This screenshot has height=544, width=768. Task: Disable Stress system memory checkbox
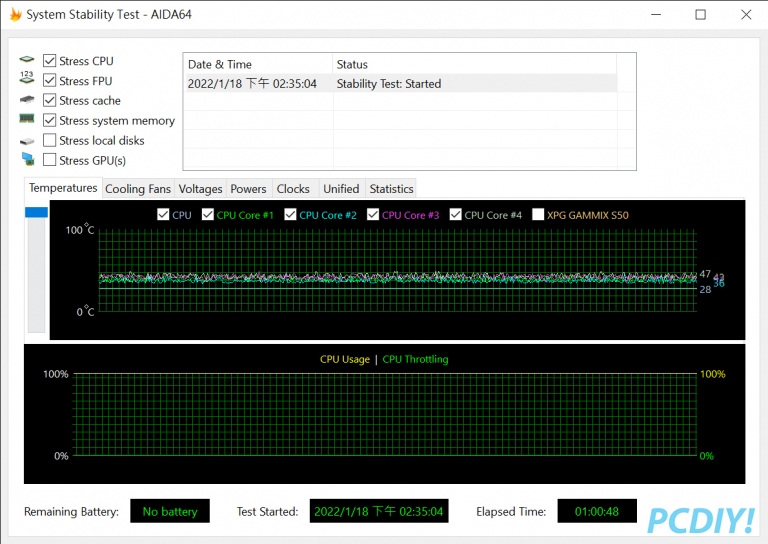coord(49,120)
